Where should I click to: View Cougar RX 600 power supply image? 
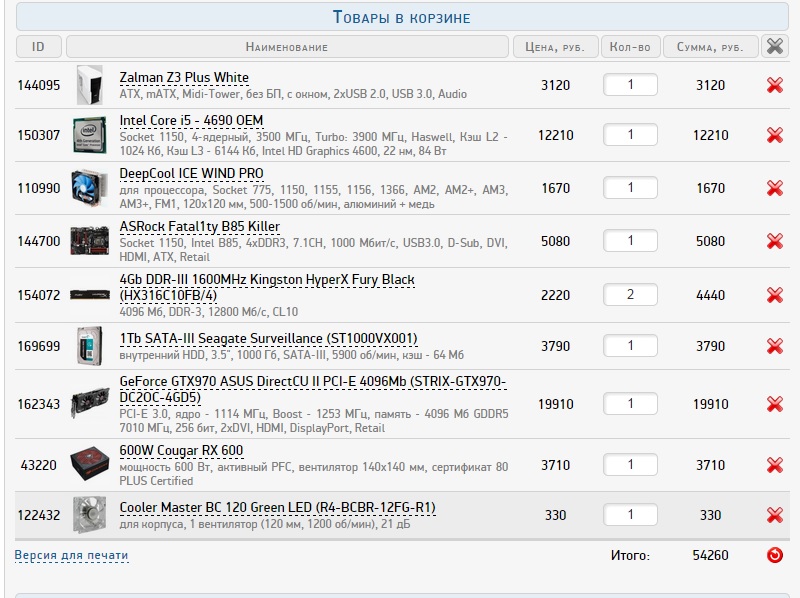point(90,464)
